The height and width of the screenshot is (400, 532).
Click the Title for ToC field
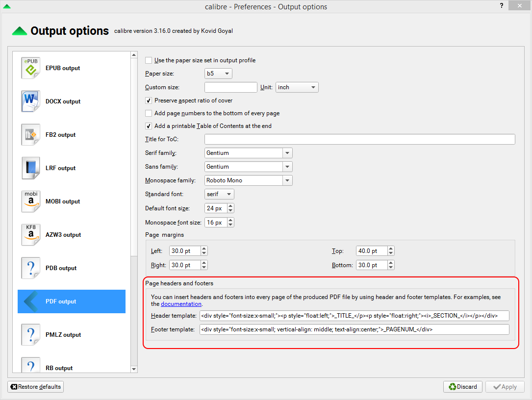(359, 139)
